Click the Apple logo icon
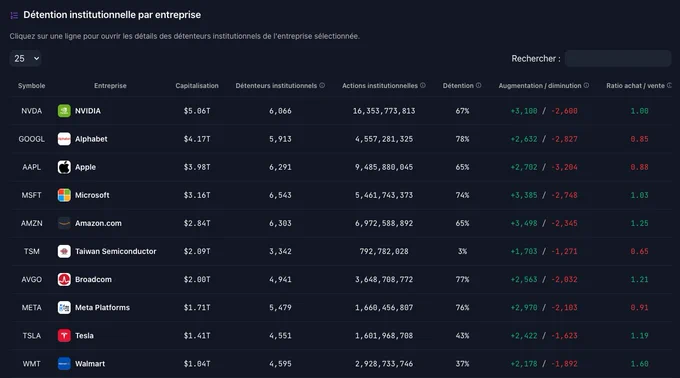 coord(64,167)
